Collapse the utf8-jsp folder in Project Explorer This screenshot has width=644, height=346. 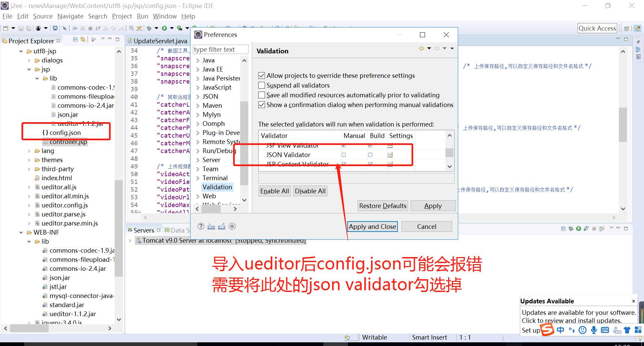(21, 51)
